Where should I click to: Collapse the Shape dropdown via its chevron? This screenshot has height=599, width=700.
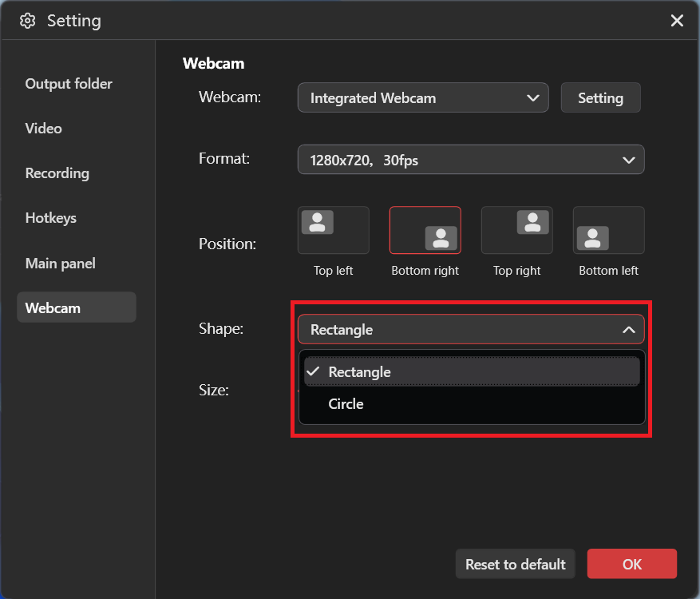629,329
